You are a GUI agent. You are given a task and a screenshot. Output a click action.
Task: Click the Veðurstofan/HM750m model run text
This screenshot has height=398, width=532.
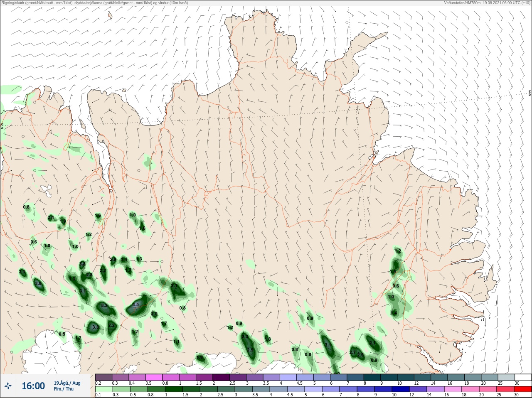[487, 3]
